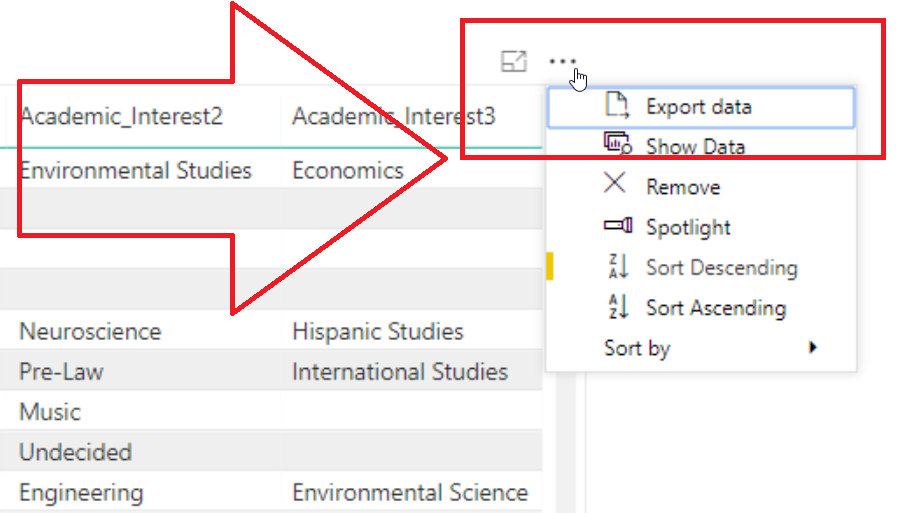Click the Academic_Interest2 column header
This screenshot has width=904, height=513.
point(121,116)
